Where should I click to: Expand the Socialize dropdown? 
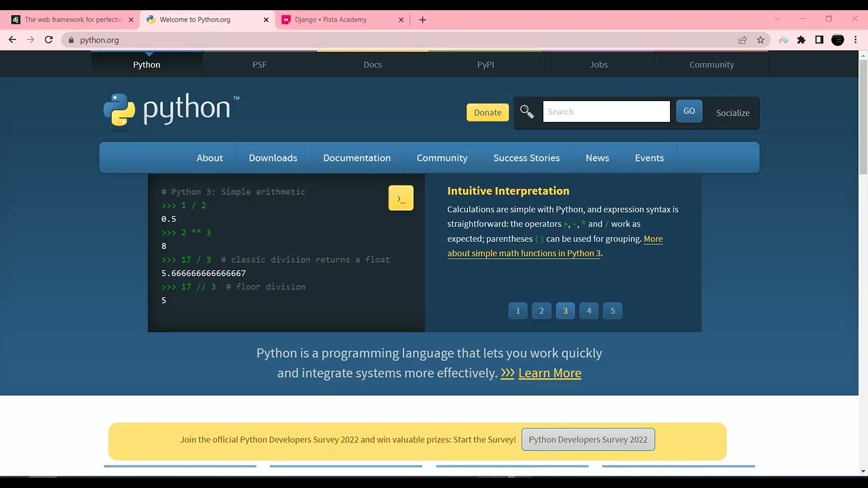pos(733,113)
